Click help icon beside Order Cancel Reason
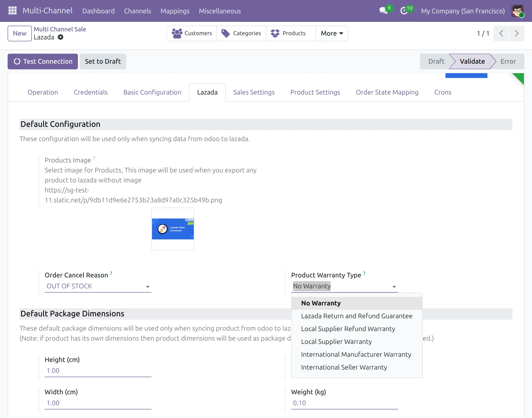Viewport: 532px width, 418px height. (111, 273)
